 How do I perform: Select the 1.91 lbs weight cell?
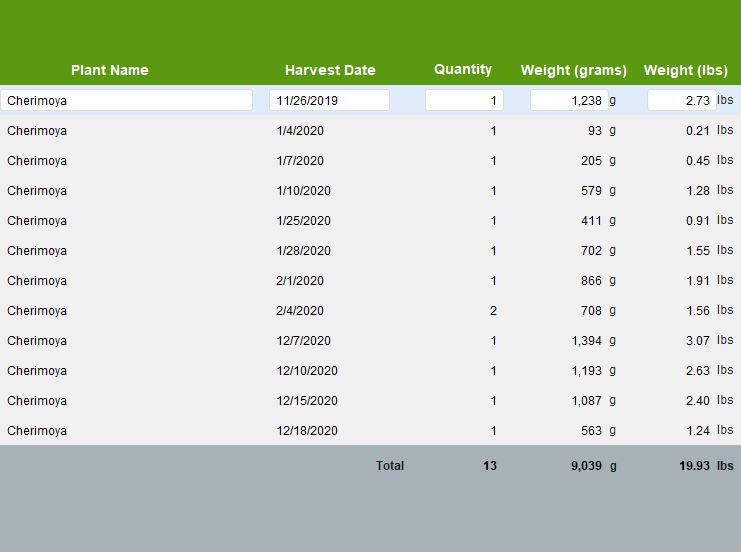pyautogui.click(x=698, y=281)
